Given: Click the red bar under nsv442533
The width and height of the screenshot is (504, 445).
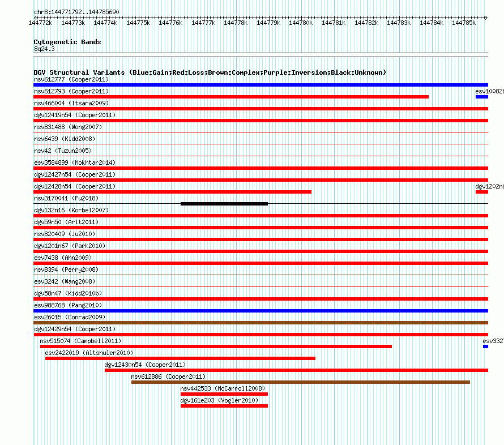Looking at the screenshot, I should point(224,394).
